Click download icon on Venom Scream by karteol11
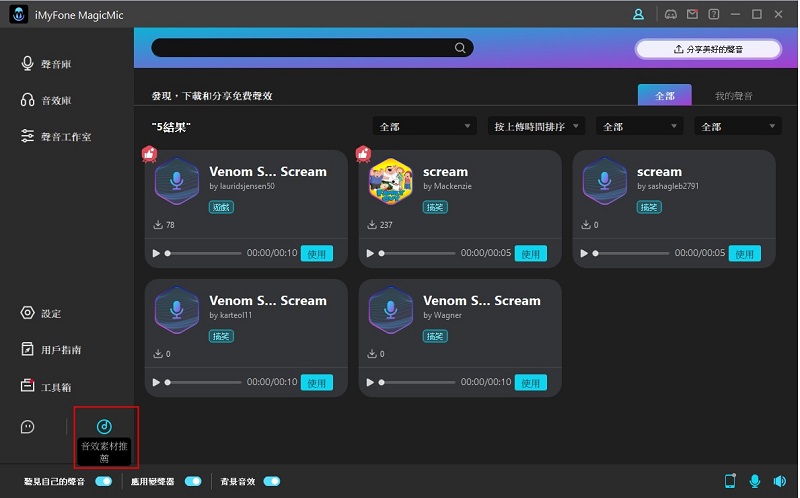The image size is (800, 498). click(x=158, y=354)
